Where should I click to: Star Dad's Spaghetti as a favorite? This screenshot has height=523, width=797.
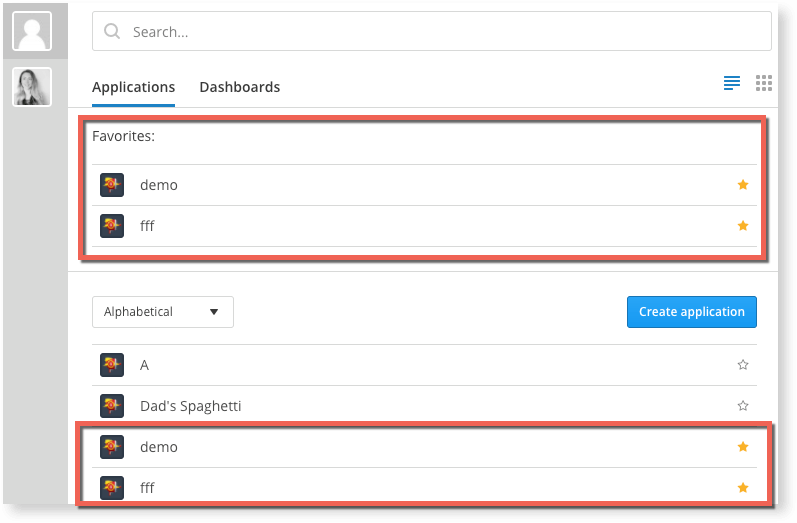coord(743,406)
